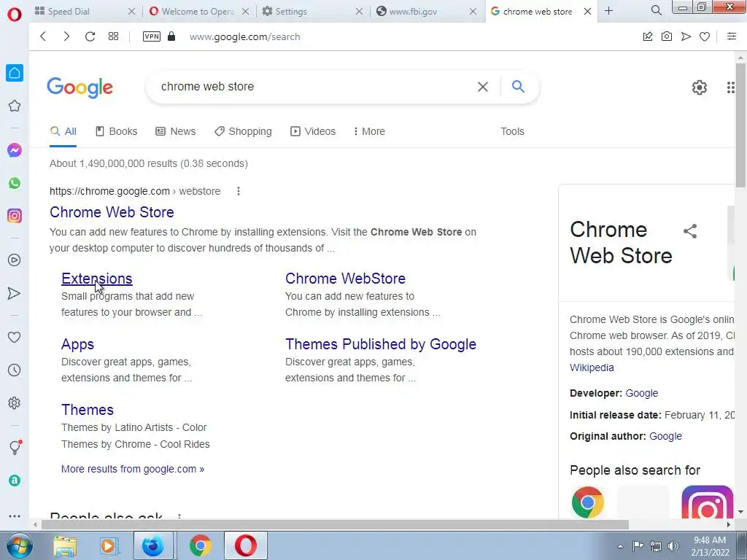Click the Chrome logo thumbnail under People also search

(588, 502)
